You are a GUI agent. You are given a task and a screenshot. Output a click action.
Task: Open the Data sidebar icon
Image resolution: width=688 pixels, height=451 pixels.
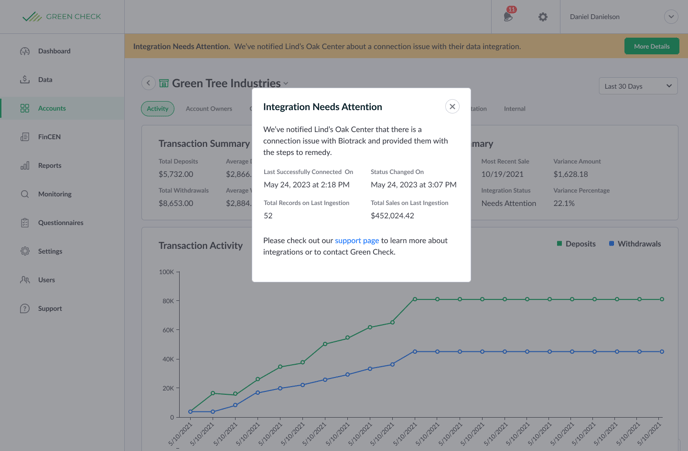25,79
